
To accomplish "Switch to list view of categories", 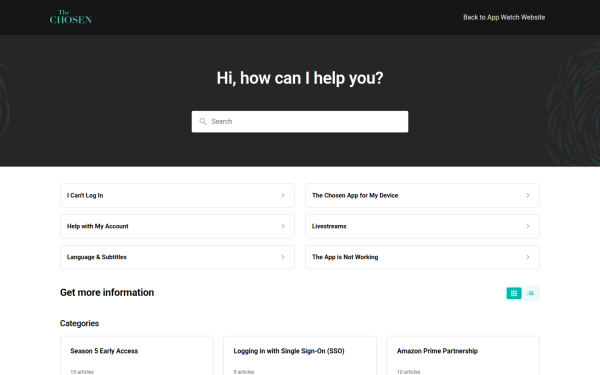I will 530,293.
